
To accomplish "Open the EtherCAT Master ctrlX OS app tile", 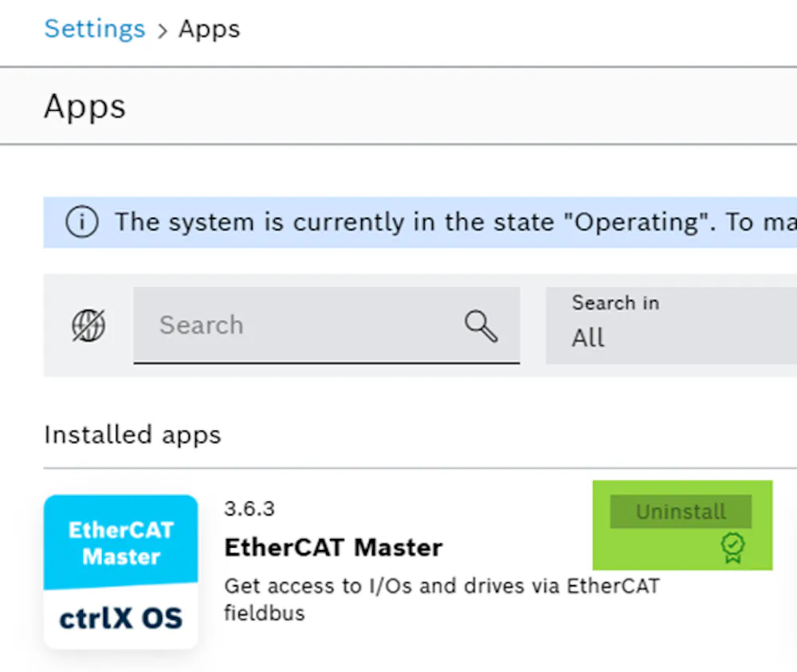I will pyautogui.click(x=121, y=572).
